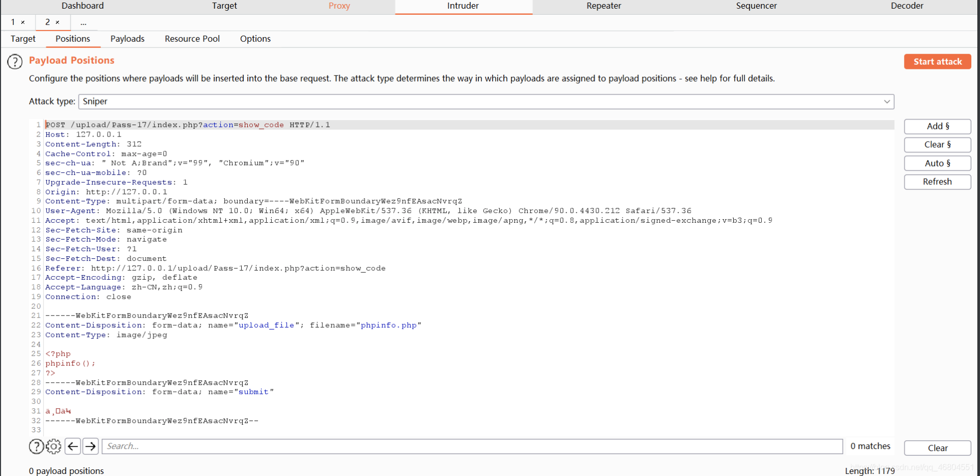Click the sec-ch-ua-mobile: ?0 line
Viewport: 980px width, 476px height.
click(96, 173)
